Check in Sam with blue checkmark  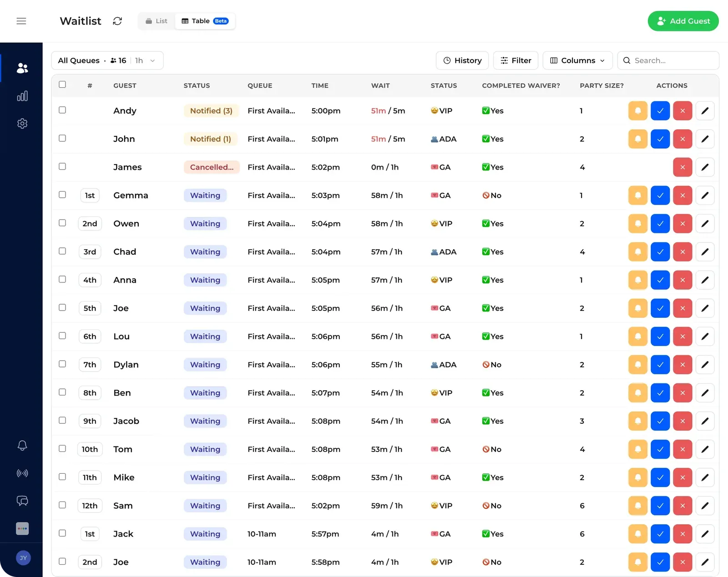(x=660, y=506)
